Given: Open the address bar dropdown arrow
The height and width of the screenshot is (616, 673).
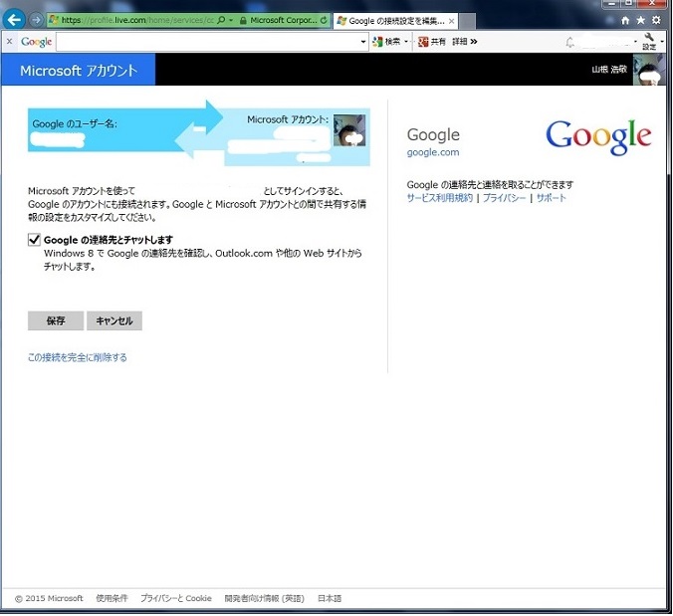Looking at the screenshot, I should [x=231, y=20].
